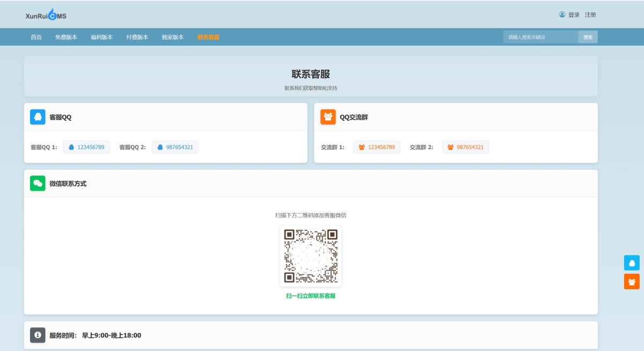The image size is (644, 351).
Task: Open the 注册 register link
Action: pyautogui.click(x=590, y=15)
